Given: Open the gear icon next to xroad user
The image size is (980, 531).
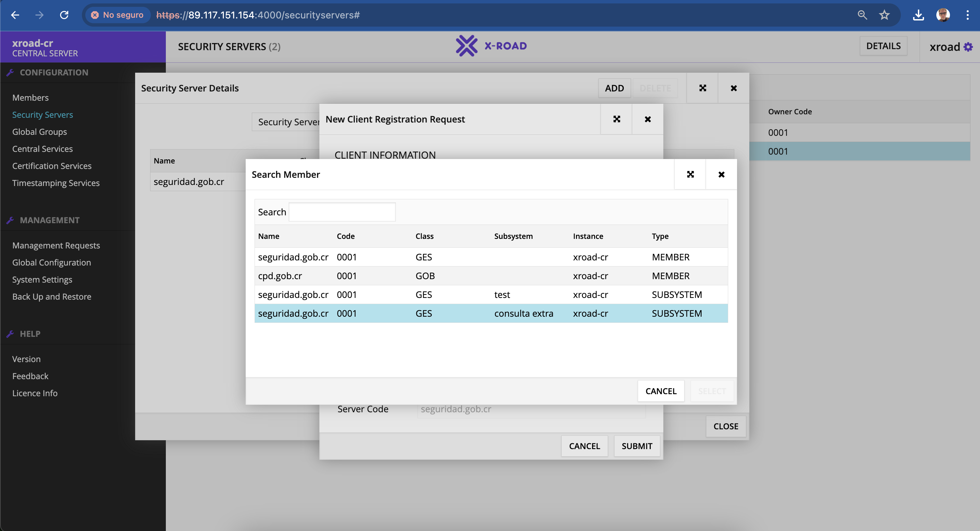Looking at the screenshot, I should pyautogui.click(x=968, y=47).
